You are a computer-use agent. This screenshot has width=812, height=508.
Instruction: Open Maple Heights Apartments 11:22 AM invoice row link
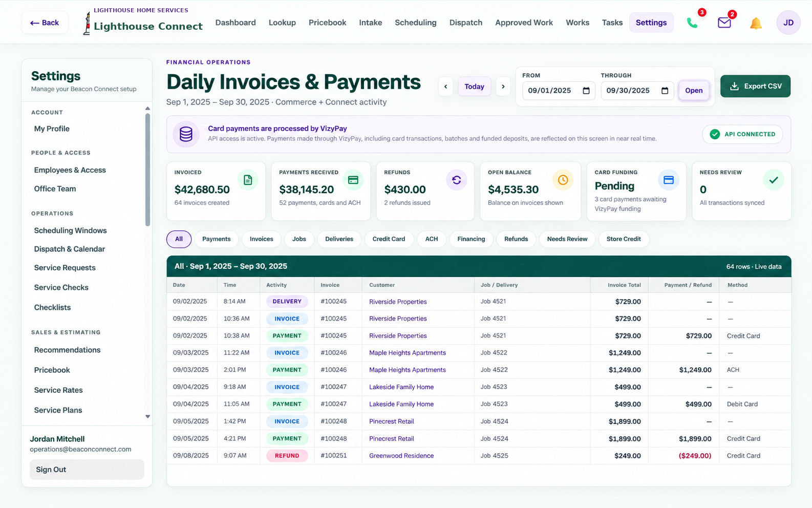point(407,353)
